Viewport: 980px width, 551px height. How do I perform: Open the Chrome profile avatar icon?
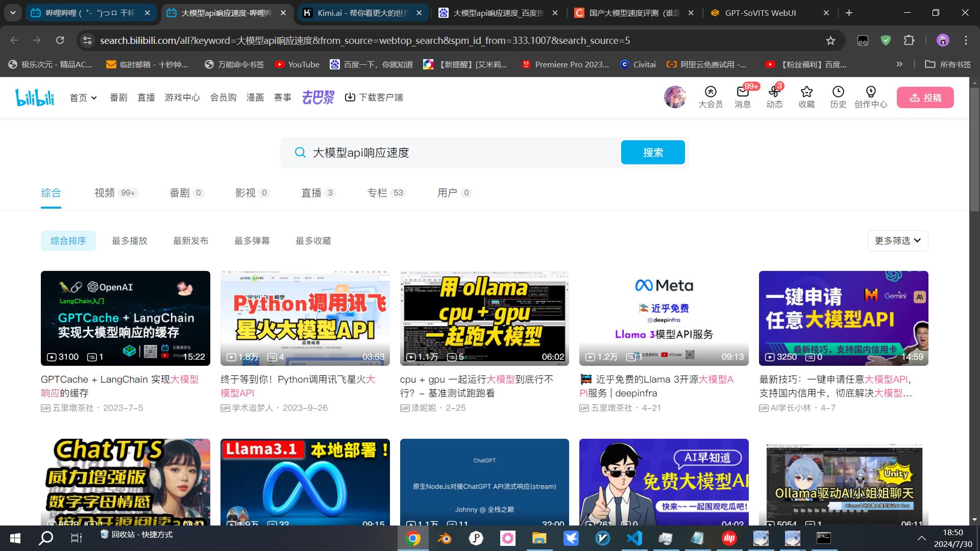point(943,40)
